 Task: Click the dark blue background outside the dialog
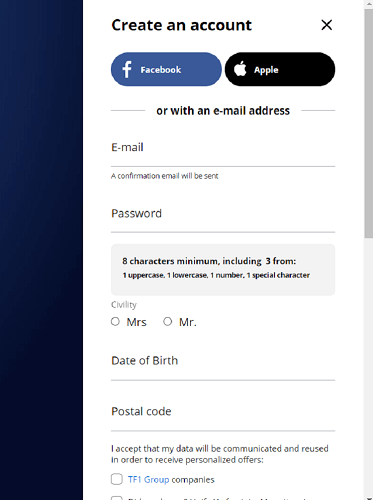(x=41, y=250)
